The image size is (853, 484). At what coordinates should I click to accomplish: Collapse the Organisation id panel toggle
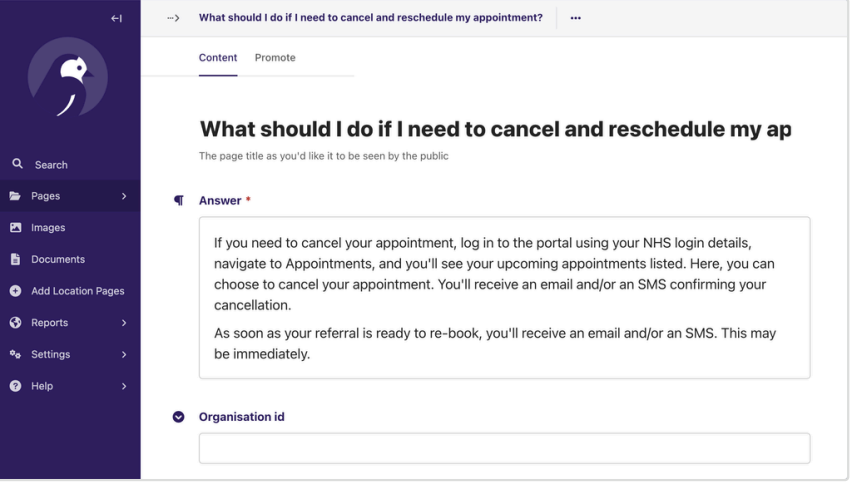178,417
